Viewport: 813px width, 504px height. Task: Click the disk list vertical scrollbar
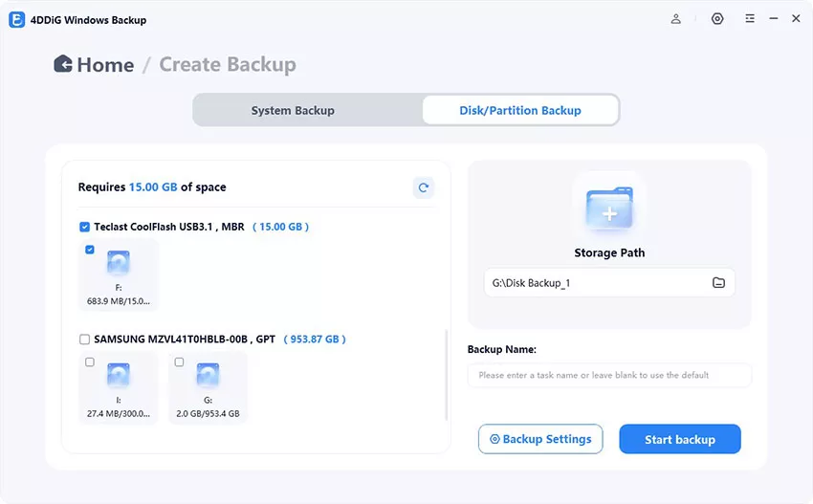(446, 374)
